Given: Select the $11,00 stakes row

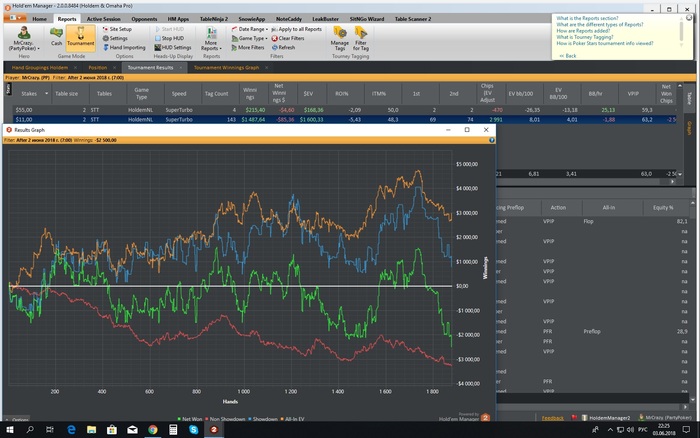Looking at the screenshot, I should point(342,120).
